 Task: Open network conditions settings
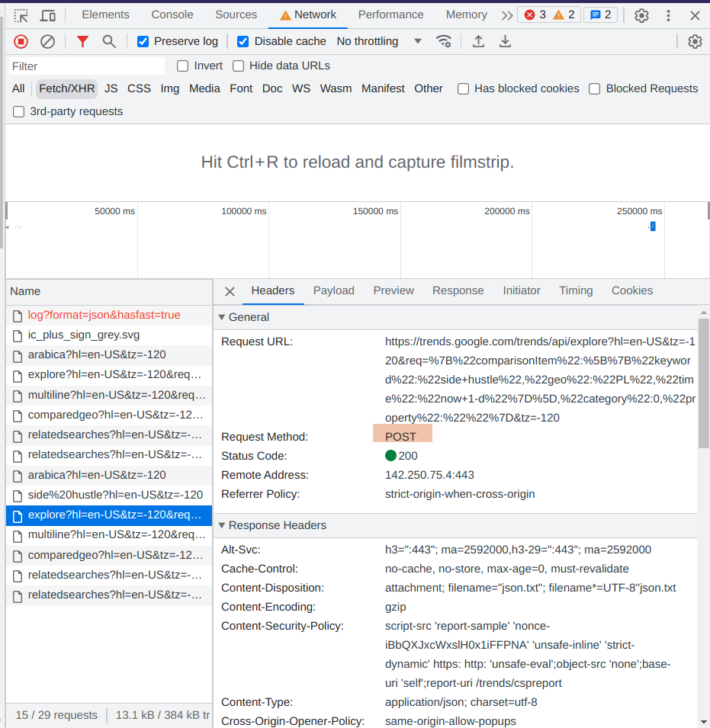444,41
